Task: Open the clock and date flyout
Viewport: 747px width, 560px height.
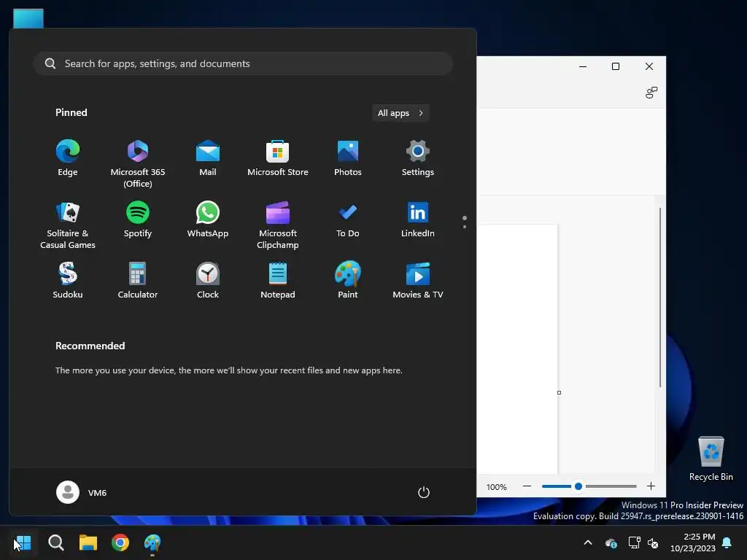Action: (x=693, y=542)
